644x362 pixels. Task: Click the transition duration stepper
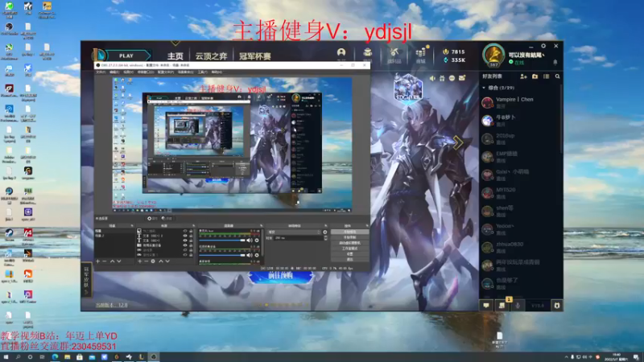tap(326, 238)
